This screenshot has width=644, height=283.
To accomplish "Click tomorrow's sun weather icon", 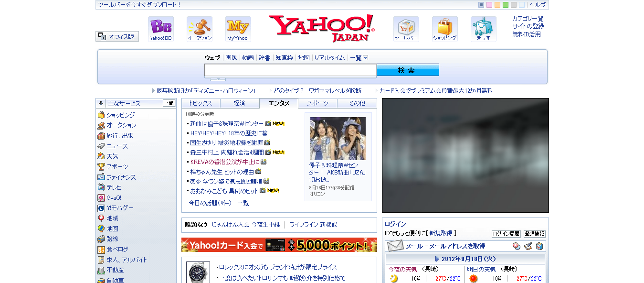I will click(x=474, y=279).
